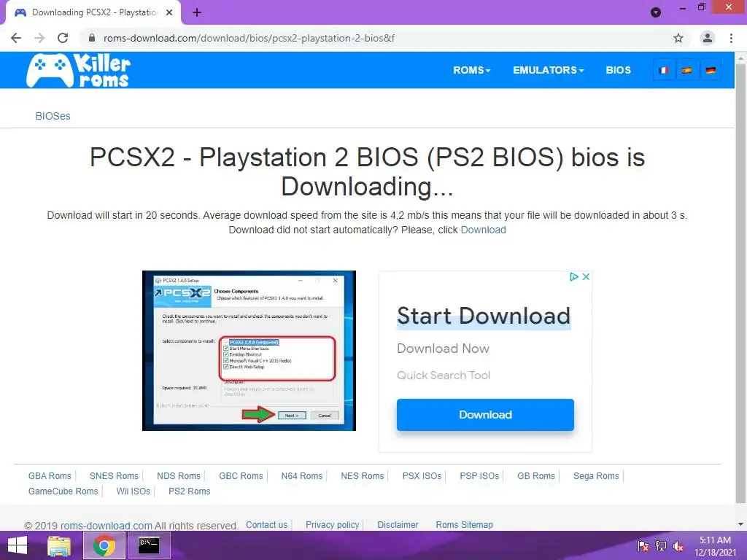
Task: Expand the EMULATORS dropdown menu
Action: [x=549, y=70]
